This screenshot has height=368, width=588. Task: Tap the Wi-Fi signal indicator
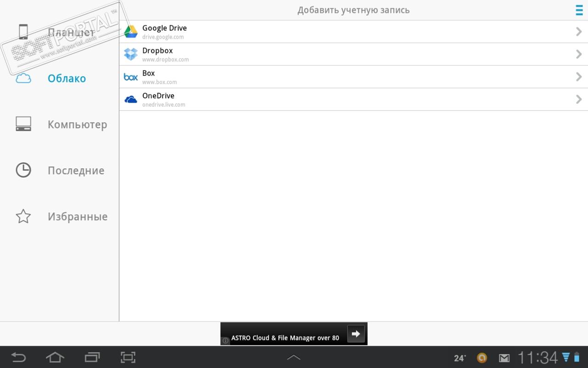point(566,357)
